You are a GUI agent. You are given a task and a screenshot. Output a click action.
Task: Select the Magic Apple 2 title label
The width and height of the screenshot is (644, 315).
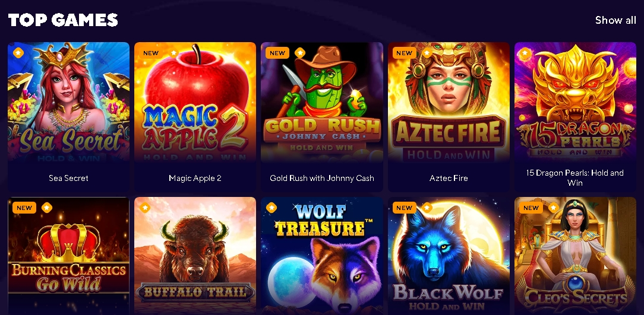[195, 178]
